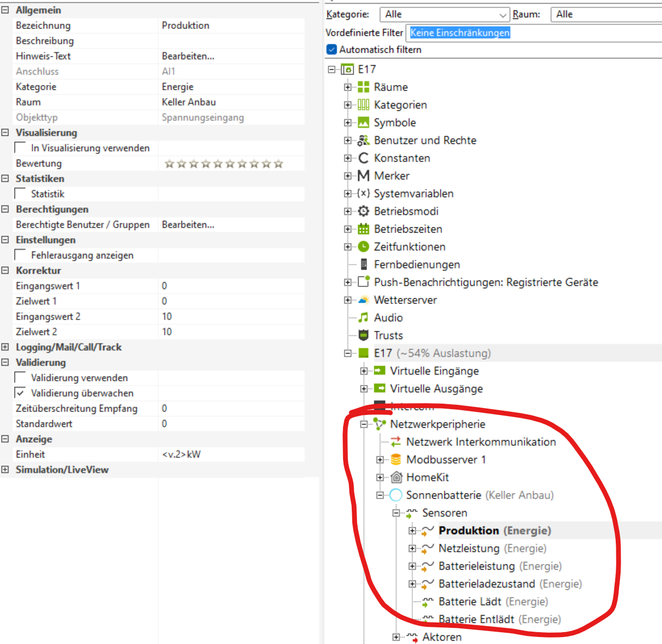Viewport: 662px width, 644px height.
Task: Select the Systemvariablen (x) icon
Action: tap(364, 194)
